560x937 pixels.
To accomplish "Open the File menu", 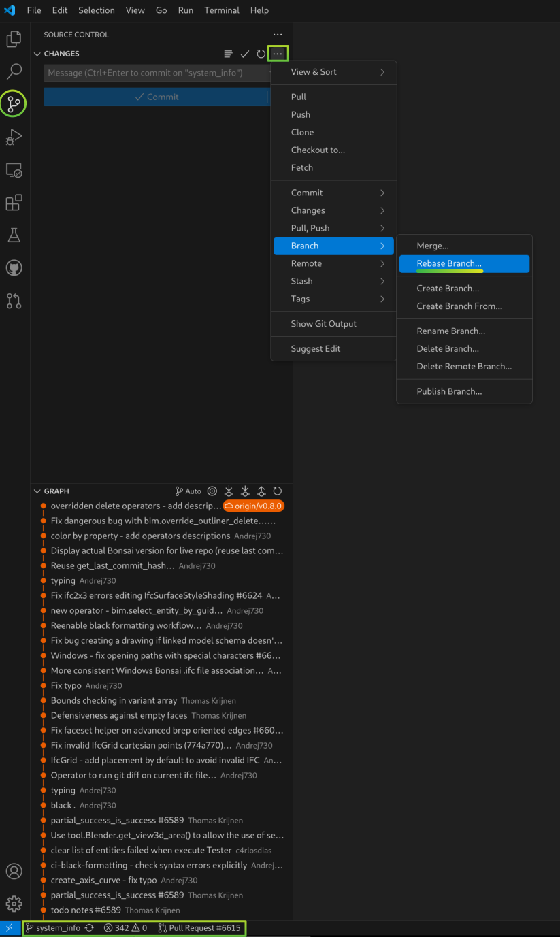I will [34, 10].
